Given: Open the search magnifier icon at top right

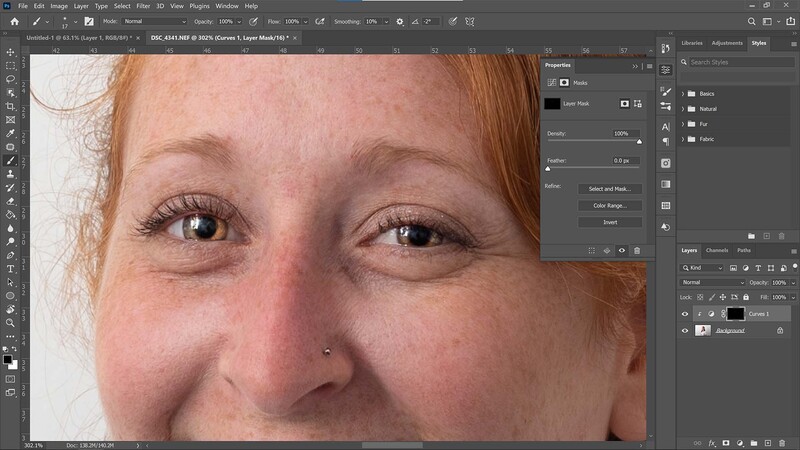Looking at the screenshot, I should click(x=752, y=21).
